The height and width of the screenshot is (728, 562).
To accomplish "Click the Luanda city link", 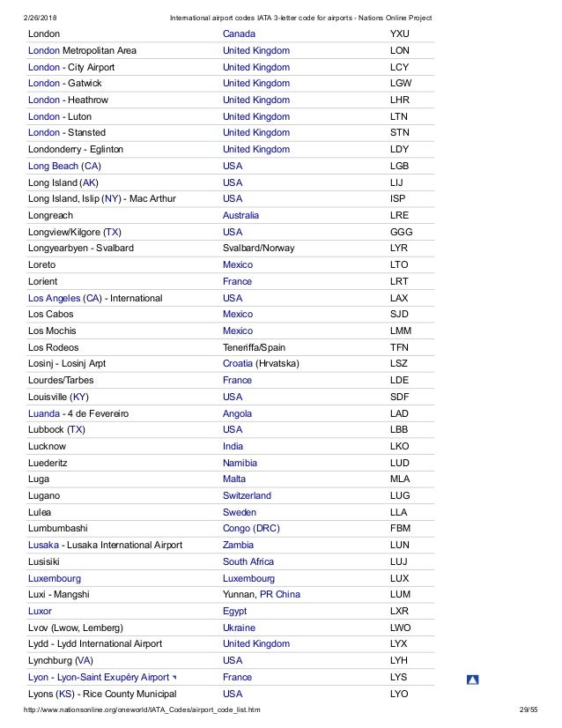I will tap(44, 413).
